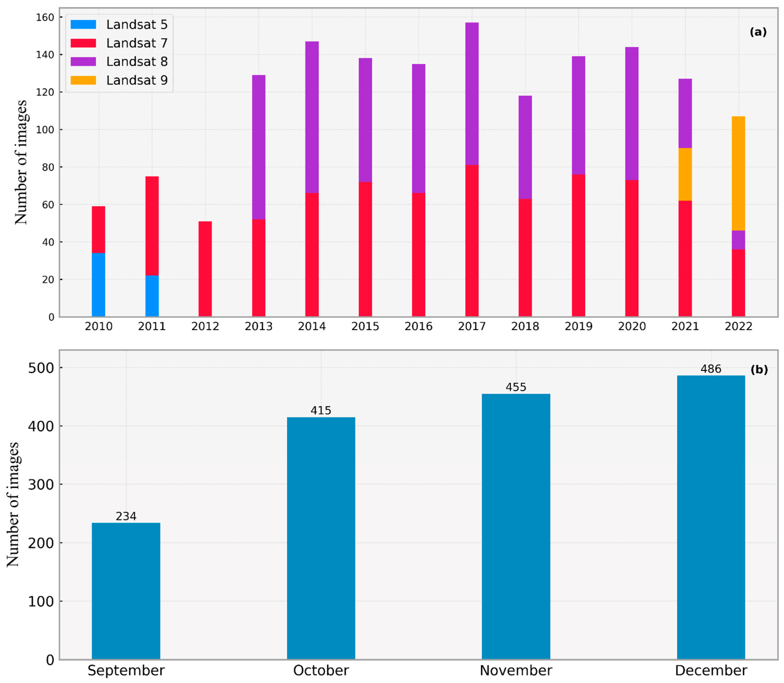Image resolution: width=784 pixels, height=683 pixels.
Task: Click the blue Landsat 5 segment in 2011
Action: (152, 296)
